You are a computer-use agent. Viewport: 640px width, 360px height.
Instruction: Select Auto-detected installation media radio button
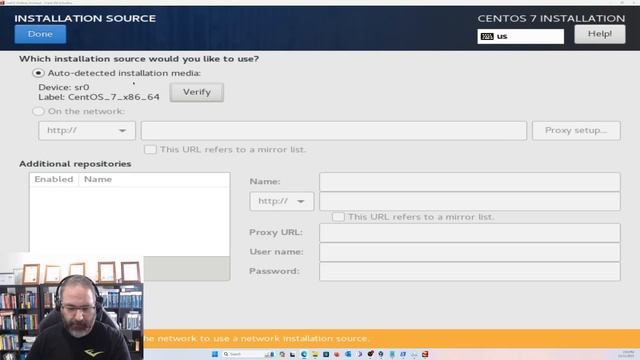point(38,73)
